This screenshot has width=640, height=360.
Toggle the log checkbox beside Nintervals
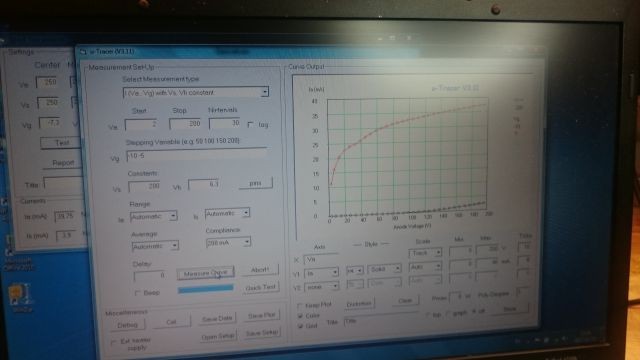pyautogui.click(x=250, y=124)
